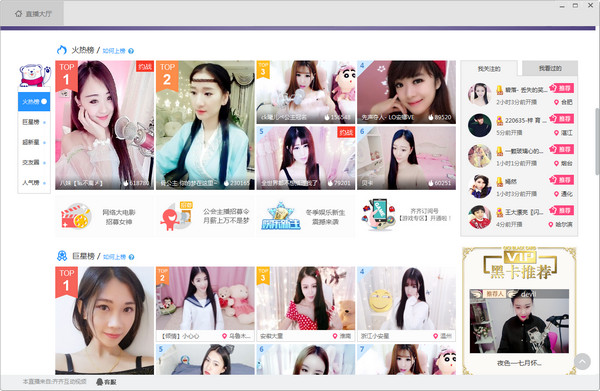Switch to the 我关注的 tab
The image size is (600, 391).
[489, 68]
